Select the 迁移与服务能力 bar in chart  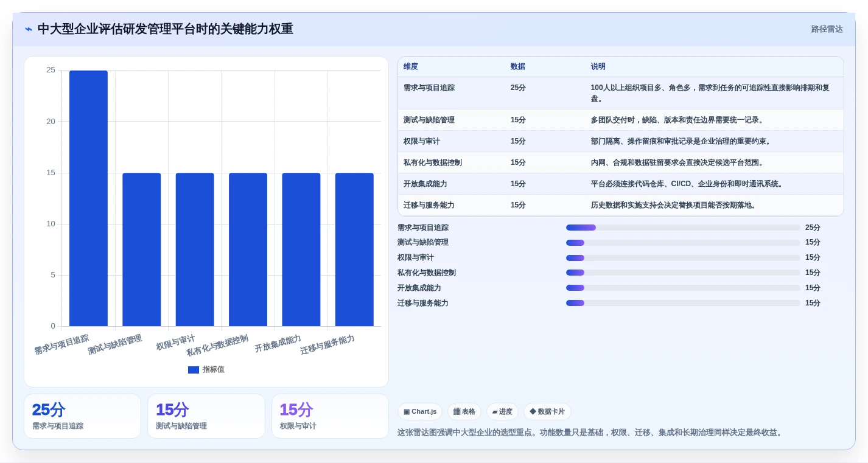[354, 249]
